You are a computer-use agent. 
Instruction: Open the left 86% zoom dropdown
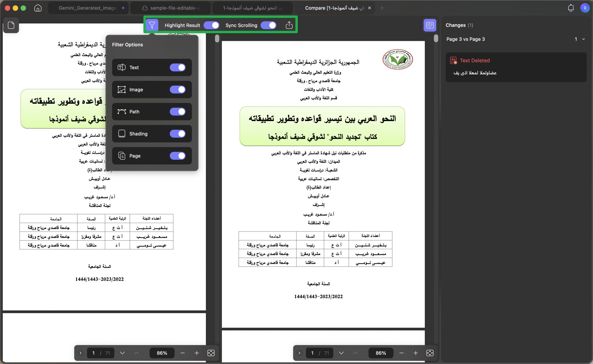pos(162,353)
